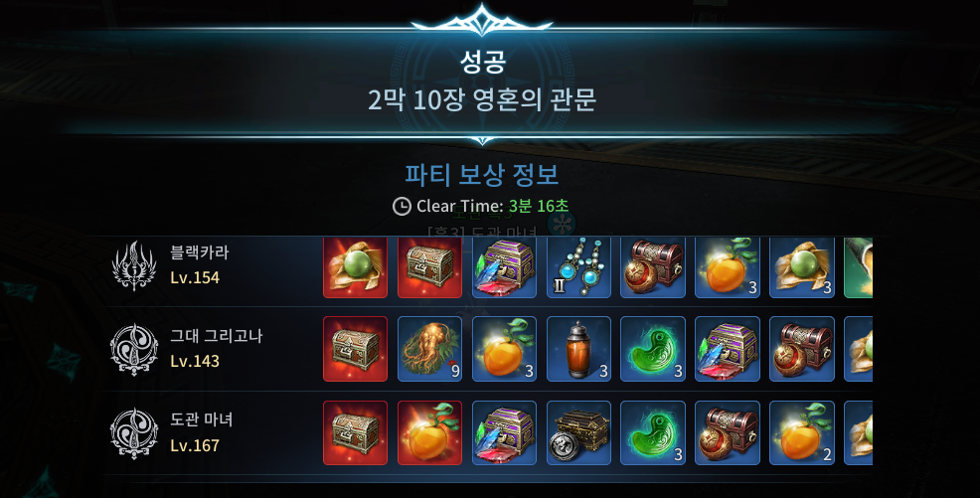
Task: Select the partially visible green item in 블랙카라's row
Action: pos(858,266)
